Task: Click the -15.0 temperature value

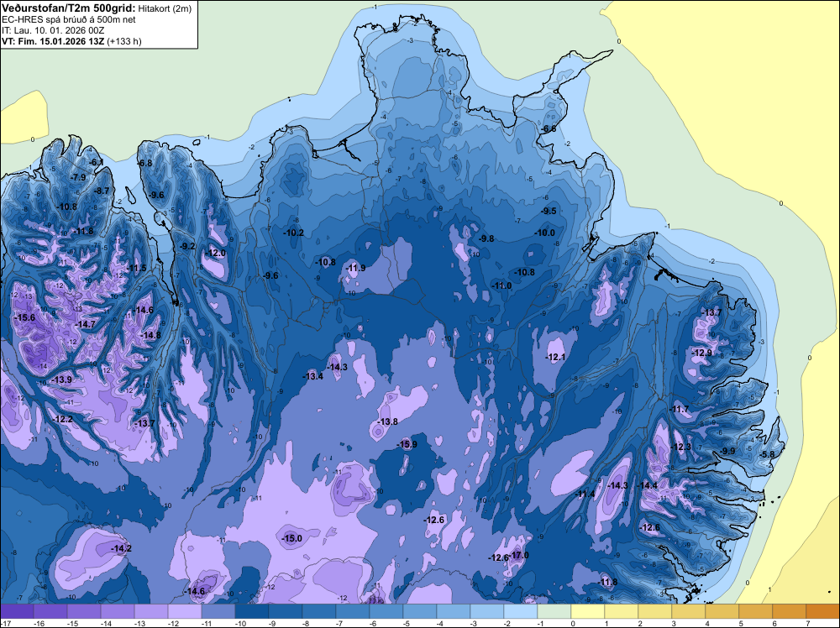Action: point(292,539)
